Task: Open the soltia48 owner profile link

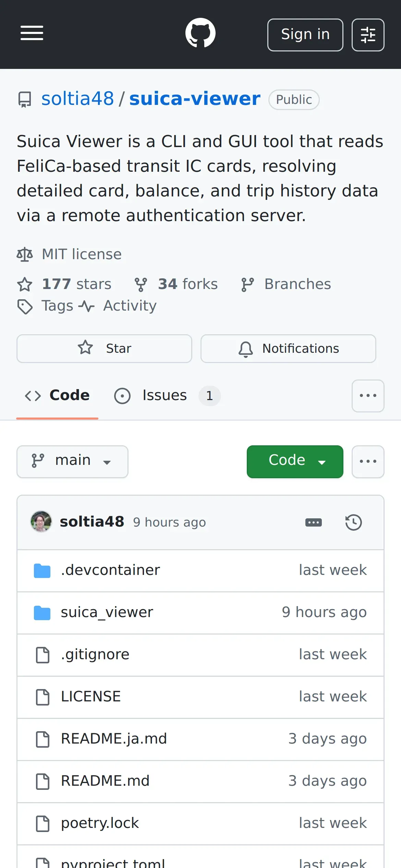Action: 77,99
